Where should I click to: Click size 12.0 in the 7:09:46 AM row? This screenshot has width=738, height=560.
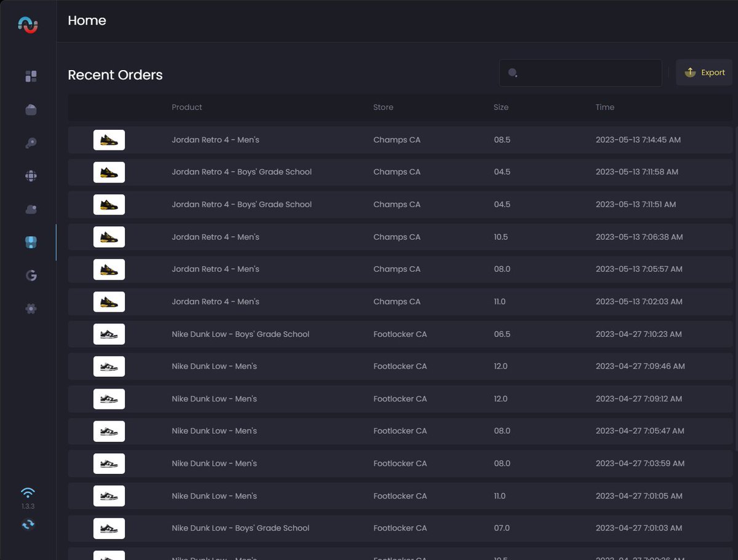(x=501, y=366)
